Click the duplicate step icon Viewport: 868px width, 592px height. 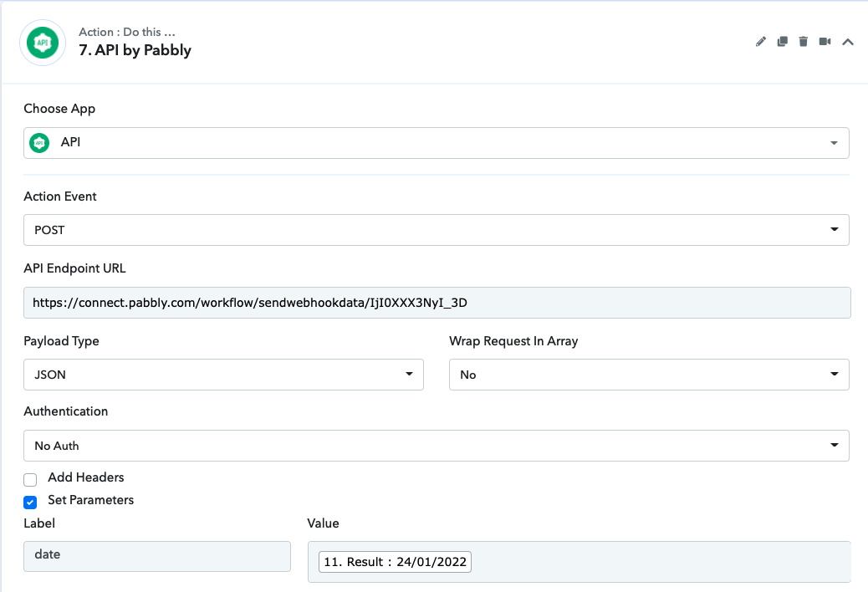tap(782, 42)
